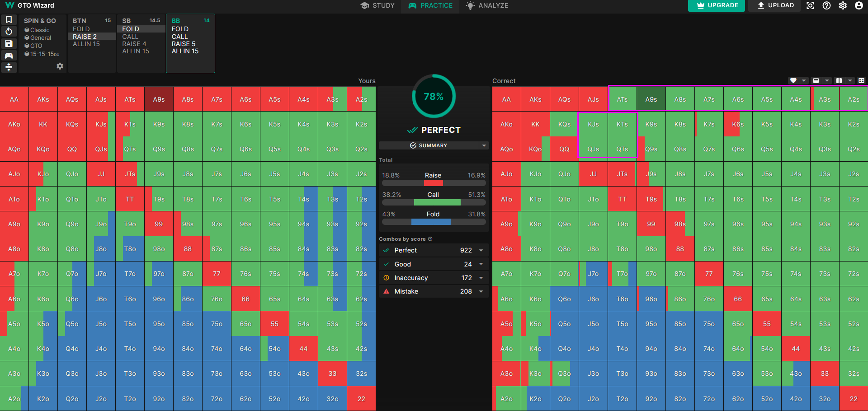
Task: Switch to the Analyze tab
Action: click(x=487, y=5)
